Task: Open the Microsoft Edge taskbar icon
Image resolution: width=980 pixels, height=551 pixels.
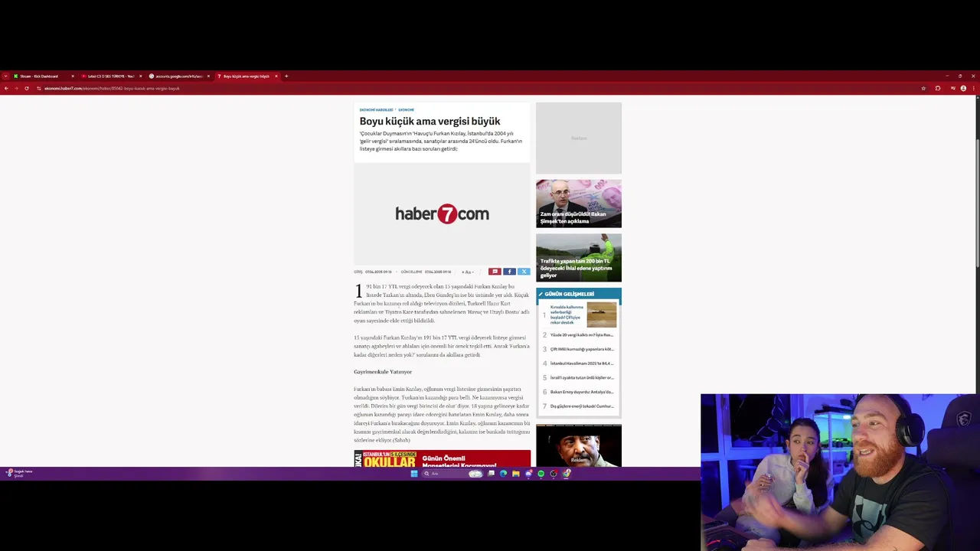Action: (x=504, y=474)
